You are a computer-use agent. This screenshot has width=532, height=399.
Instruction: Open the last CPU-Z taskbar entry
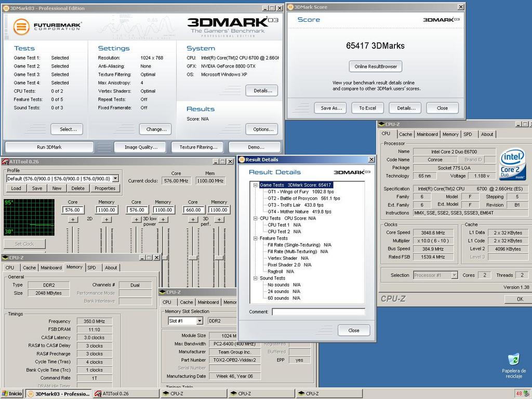(329, 394)
